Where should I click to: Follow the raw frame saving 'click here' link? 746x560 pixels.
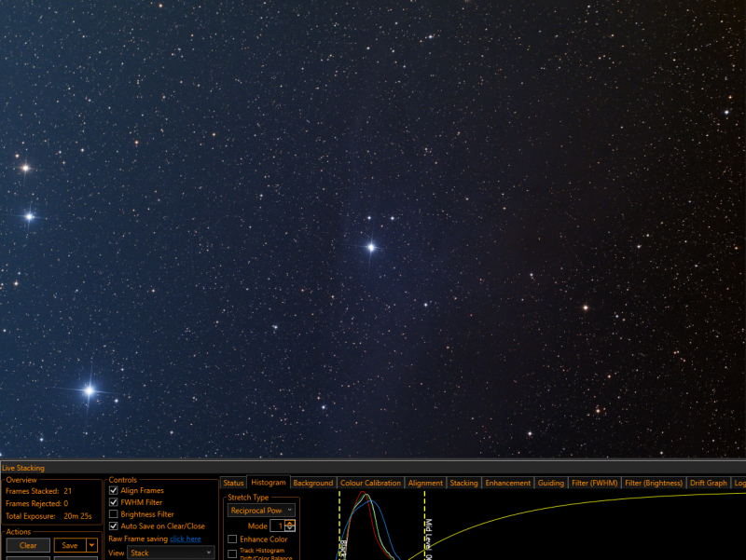pos(185,539)
